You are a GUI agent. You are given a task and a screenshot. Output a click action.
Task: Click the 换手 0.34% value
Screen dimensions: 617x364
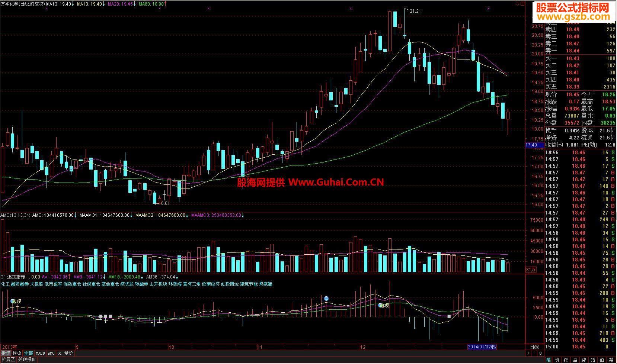(x=572, y=131)
